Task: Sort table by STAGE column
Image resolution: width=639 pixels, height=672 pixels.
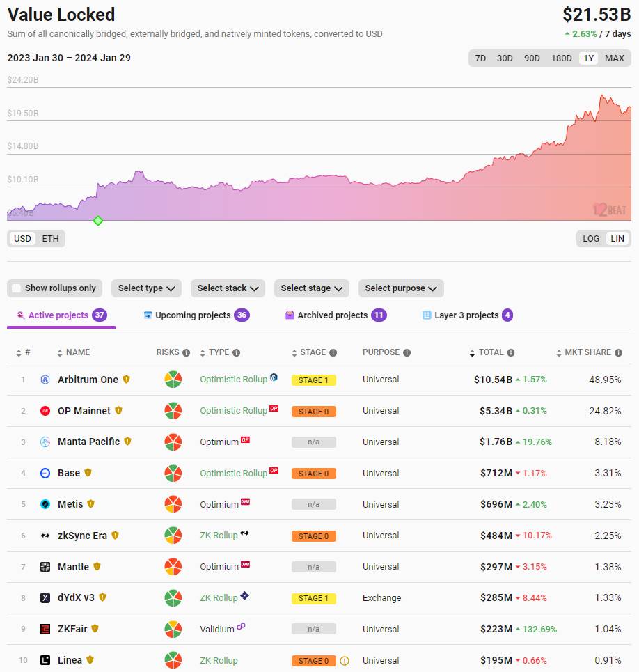Action: pyautogui.click(x=309, y=353)
